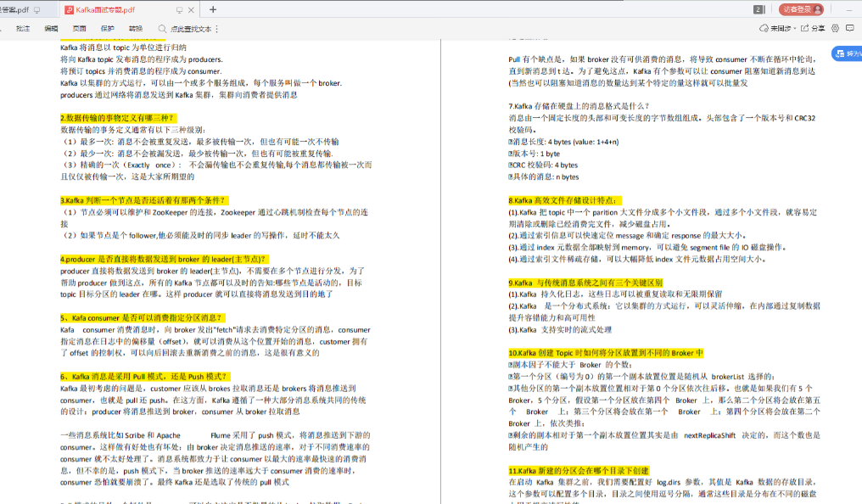This screenshot has height=504, width=862.
Task: Click heading 5、Kafa consumer 是否可以消费指定分区消息
Action: [x=143, y=318]
